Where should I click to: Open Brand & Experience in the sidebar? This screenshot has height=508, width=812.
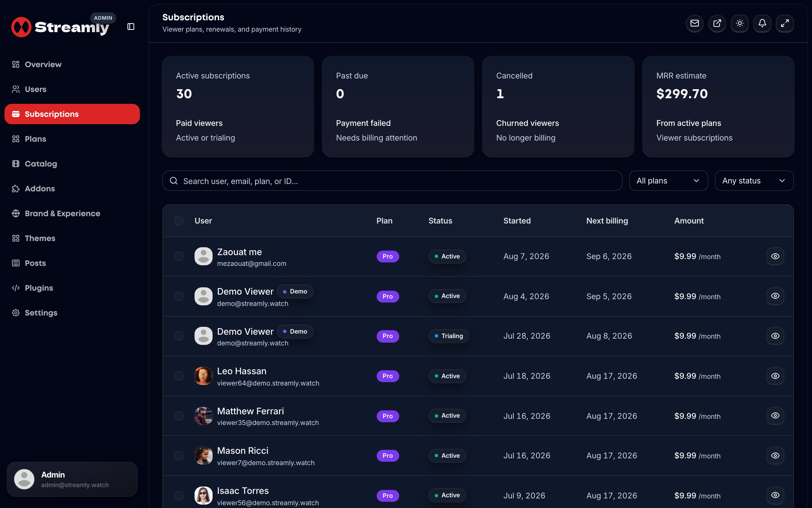point(72,213)
